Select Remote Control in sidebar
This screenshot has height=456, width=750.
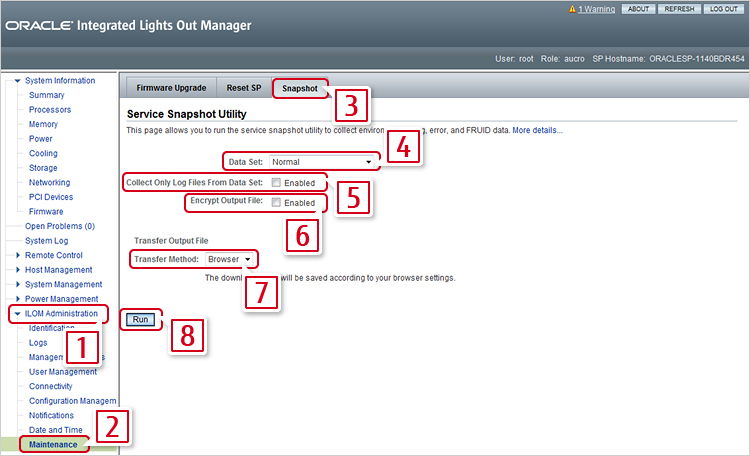coord(54,255)
